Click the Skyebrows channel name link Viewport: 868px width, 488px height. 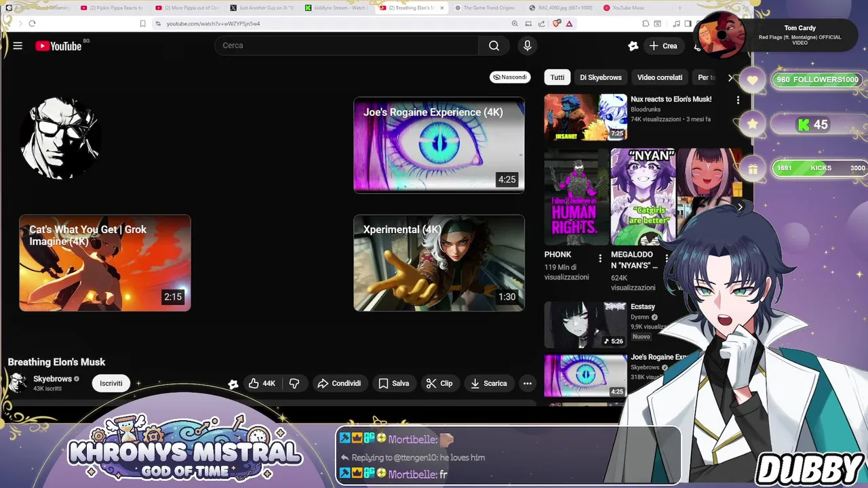point(52,379)
